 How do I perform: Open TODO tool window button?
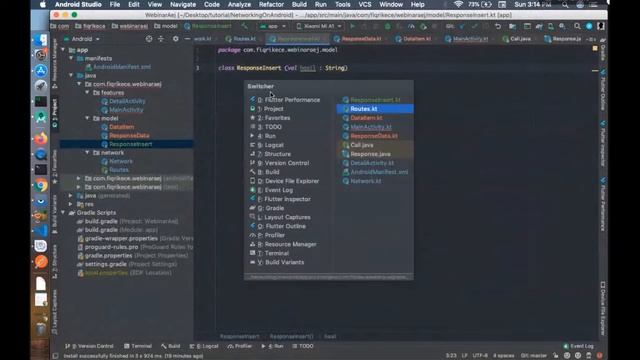[x=303, y=346]
